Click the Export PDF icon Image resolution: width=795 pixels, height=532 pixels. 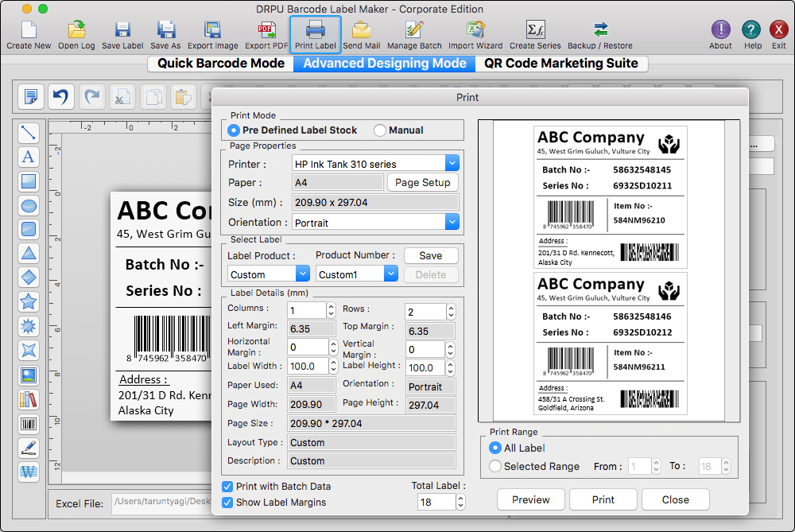(266, 34)
